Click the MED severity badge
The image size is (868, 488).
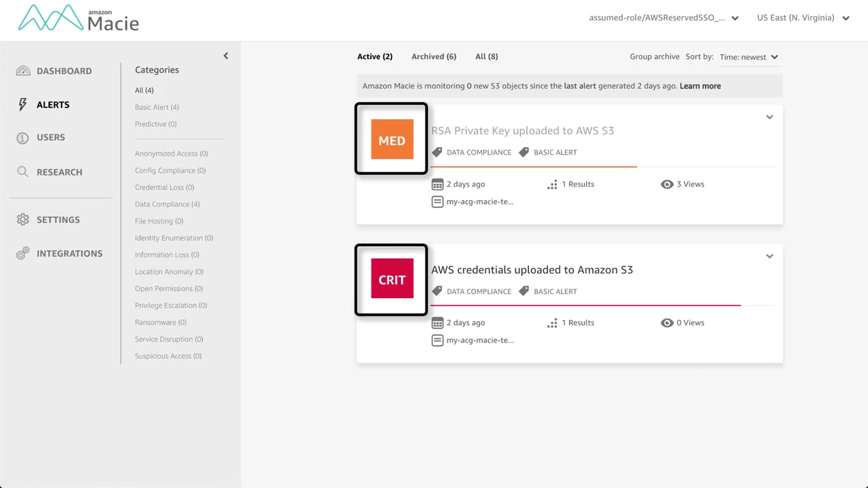coord(392,140)
